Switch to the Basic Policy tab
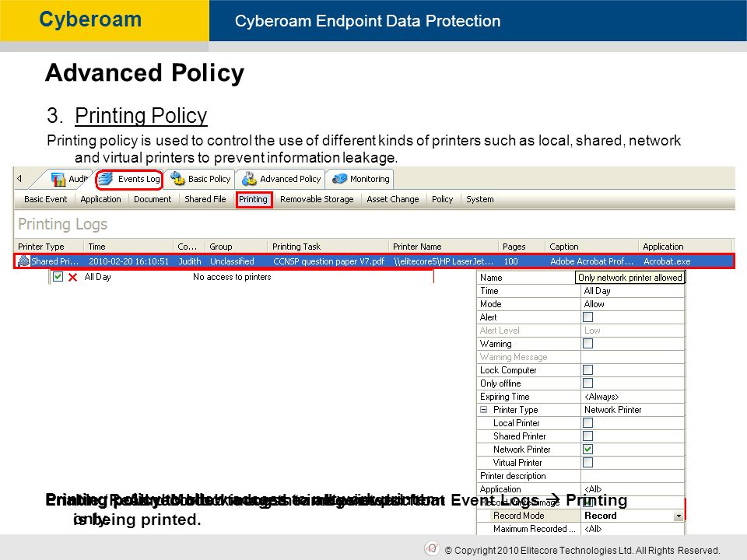Viewport: 747px width, 560px height. point(201,179)
